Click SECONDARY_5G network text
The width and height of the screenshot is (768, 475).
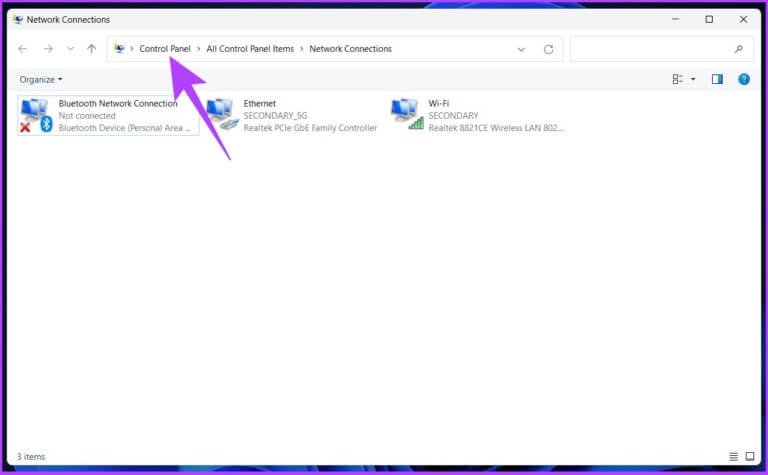point(275,116)
